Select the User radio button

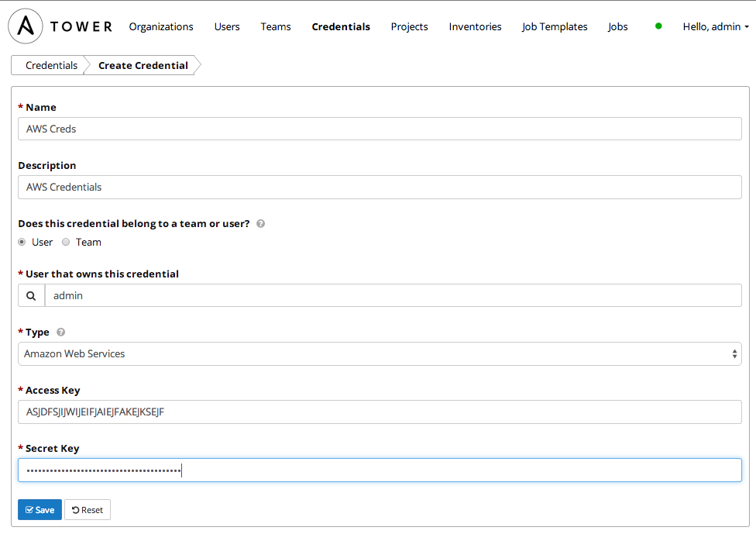click(22, 242)
